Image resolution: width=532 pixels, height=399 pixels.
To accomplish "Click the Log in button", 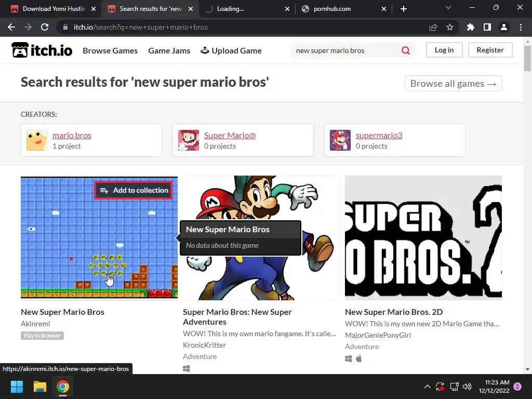I will tap(444, 50).
